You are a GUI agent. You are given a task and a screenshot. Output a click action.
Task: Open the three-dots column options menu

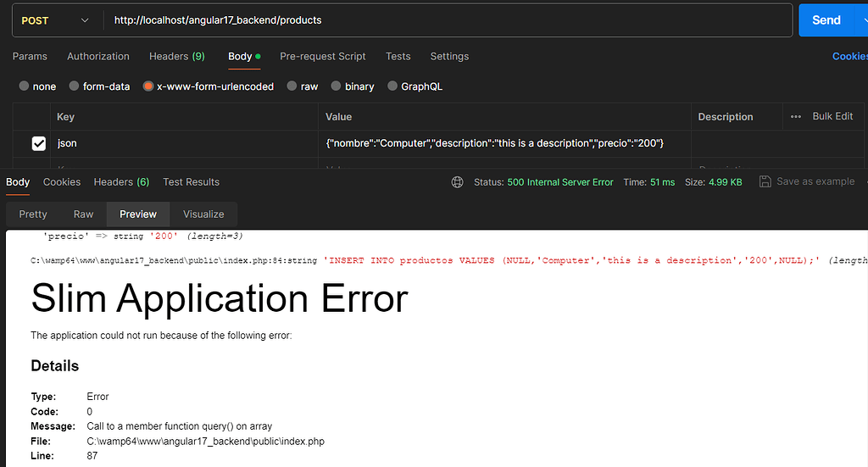[x=795, y=117]
